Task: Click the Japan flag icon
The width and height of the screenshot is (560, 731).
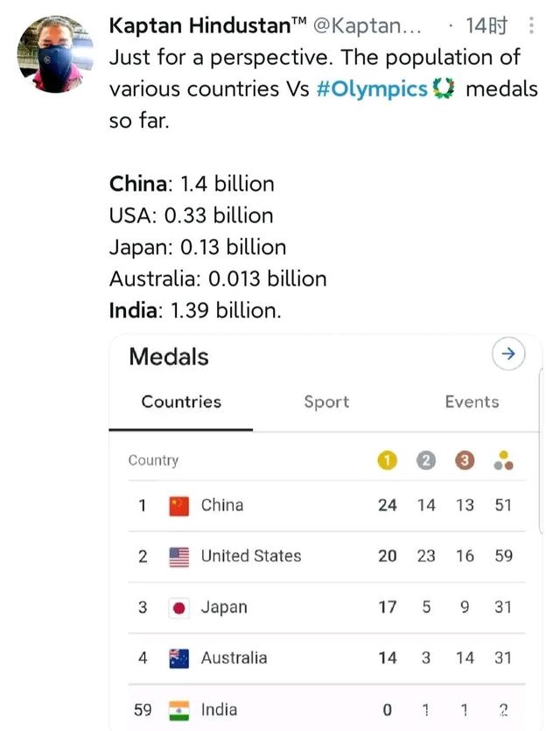Action: pyautogui.click(x=179, y=608)
